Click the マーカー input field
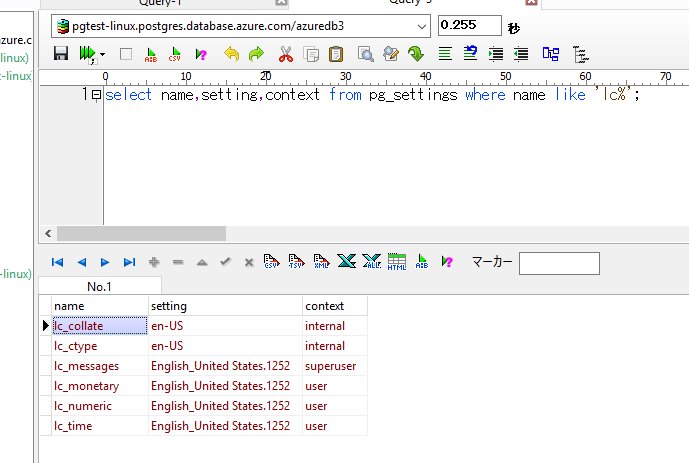This screenshot has height=463, width=689. point(559,263)
